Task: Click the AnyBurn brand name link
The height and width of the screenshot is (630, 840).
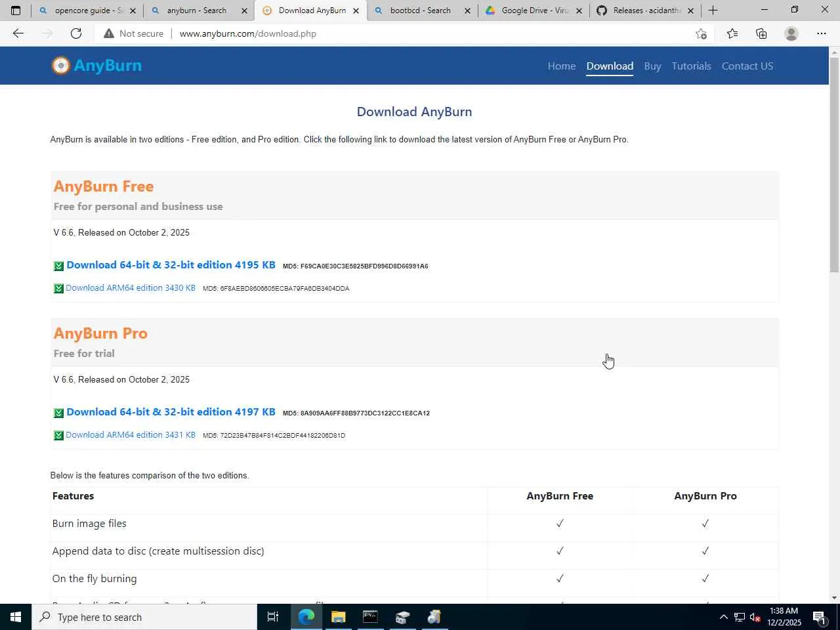Action: [108, 66]
